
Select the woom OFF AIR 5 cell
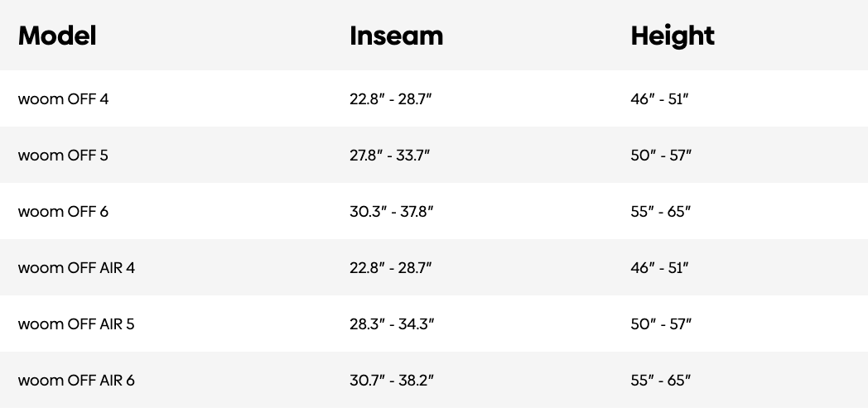76,324
